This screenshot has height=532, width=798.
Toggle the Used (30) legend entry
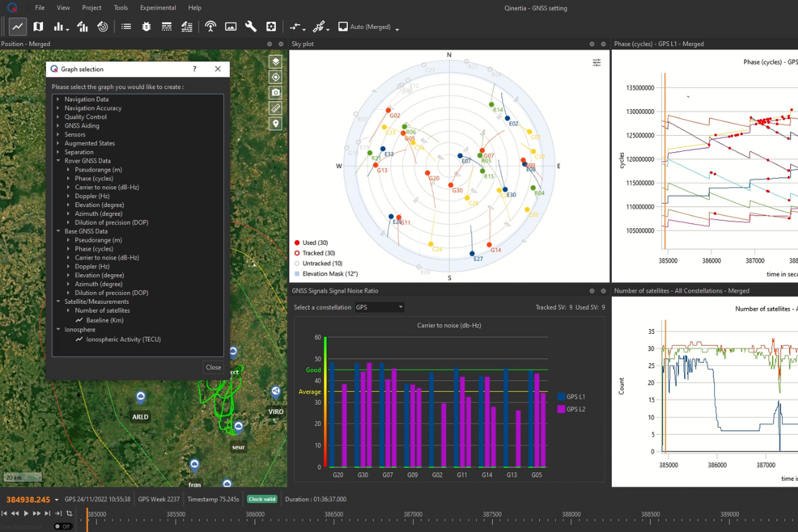(315, 243)
